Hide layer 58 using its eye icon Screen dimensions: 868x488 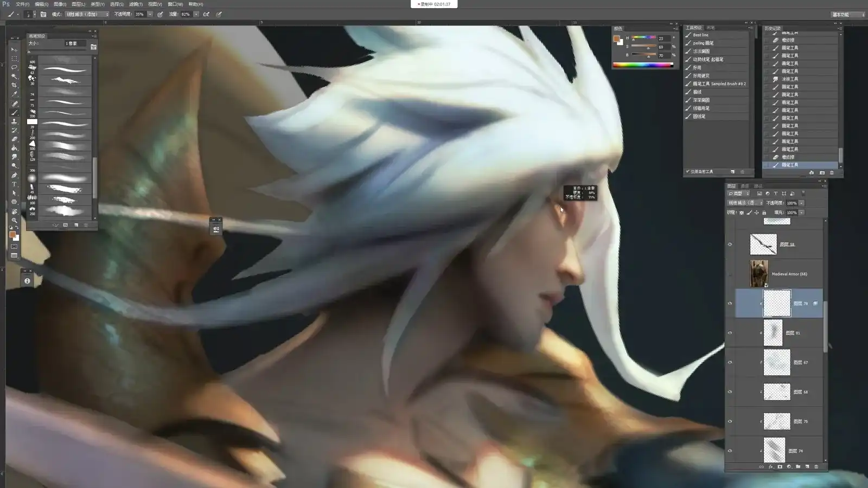click(x=730, y=245)
